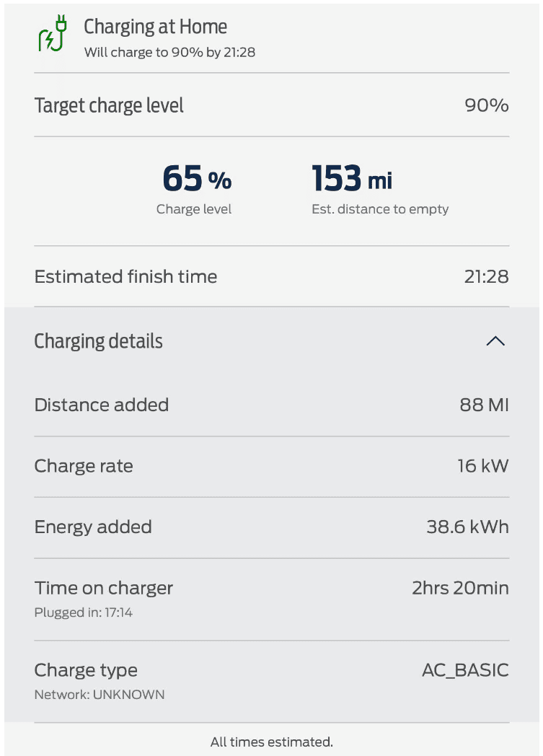Select the 90% target charge value
Viewport: 543px width, 756px height.
pos(487,105)
